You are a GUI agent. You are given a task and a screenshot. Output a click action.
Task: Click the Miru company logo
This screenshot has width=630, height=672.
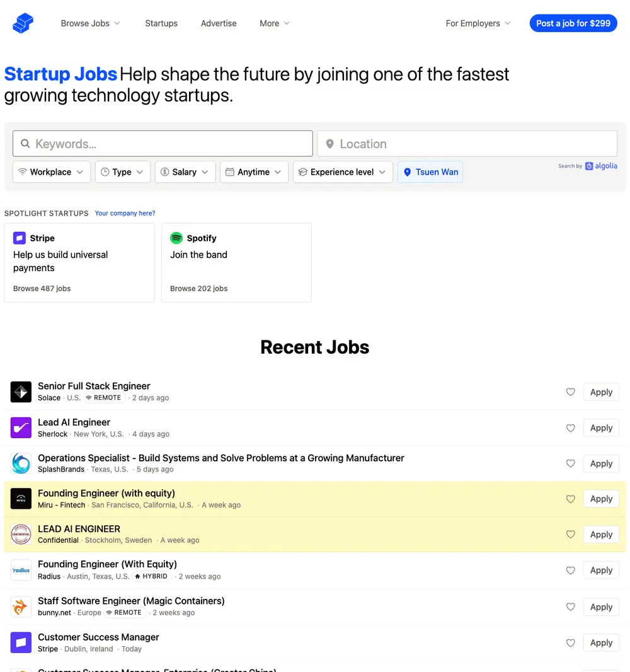point(21,499)
